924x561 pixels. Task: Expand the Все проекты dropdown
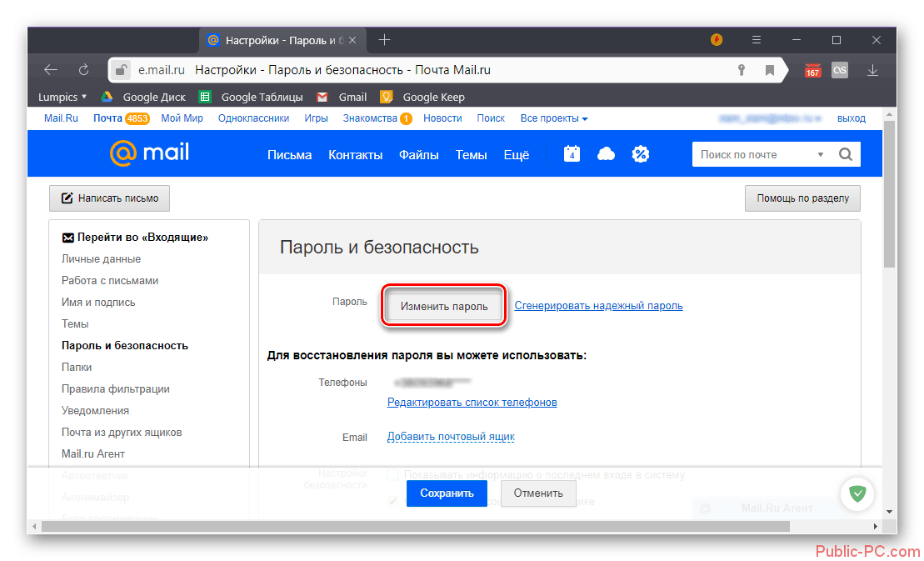554,118
